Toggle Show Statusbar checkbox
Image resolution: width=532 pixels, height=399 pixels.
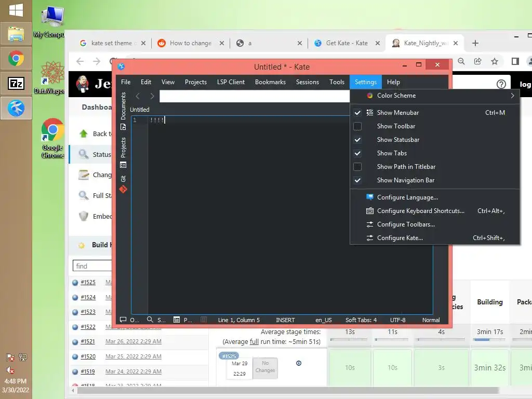pyautogui.click(x=357, y=140)
